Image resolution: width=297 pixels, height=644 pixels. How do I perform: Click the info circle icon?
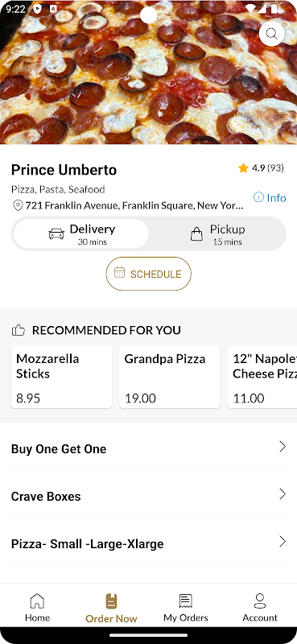258,197
